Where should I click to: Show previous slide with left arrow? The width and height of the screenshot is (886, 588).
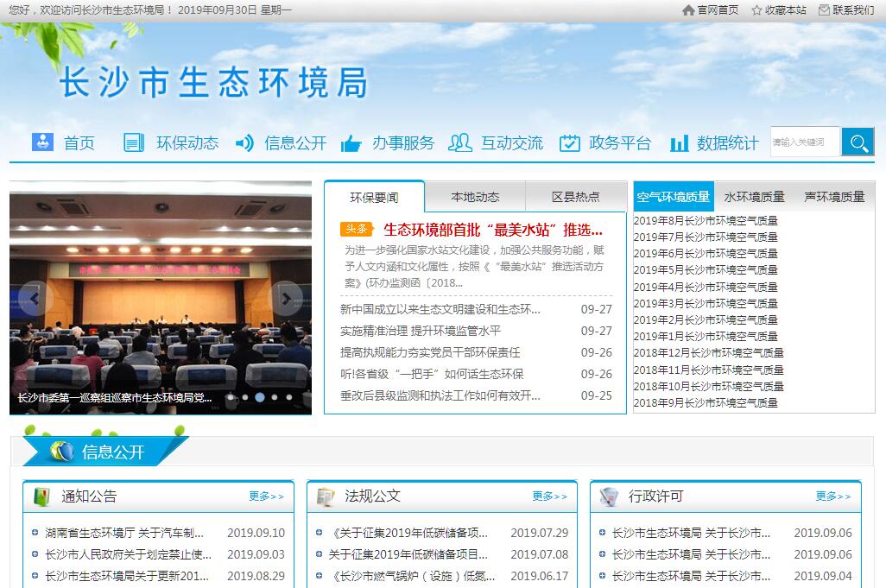click(35, 298)
